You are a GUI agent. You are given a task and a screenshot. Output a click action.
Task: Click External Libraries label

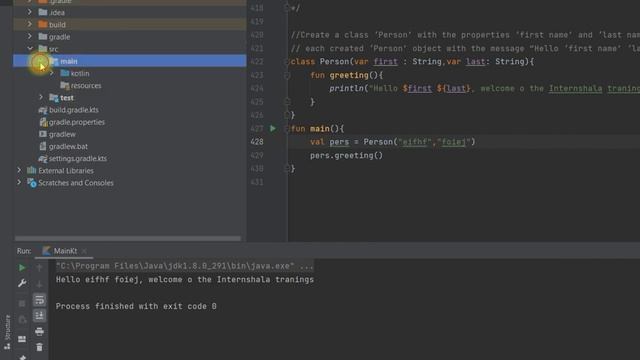(x=66, y=171)
